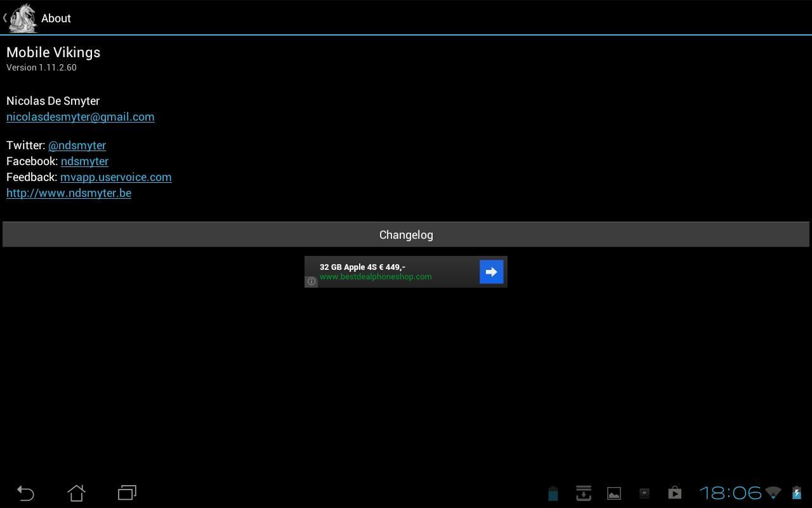Open the picture notification icon
The image size is (812, 508).
click(614, 493)
